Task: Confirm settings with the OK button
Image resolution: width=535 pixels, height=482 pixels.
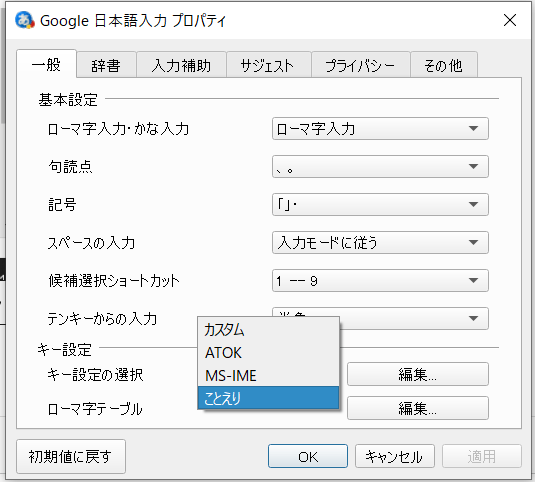Action: click(x=308, y=456)
